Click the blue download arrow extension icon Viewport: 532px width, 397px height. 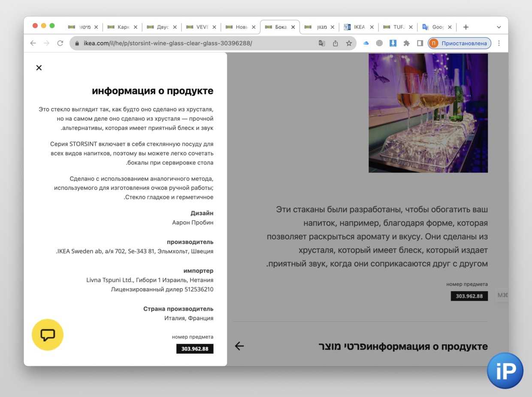click(393, 43)
